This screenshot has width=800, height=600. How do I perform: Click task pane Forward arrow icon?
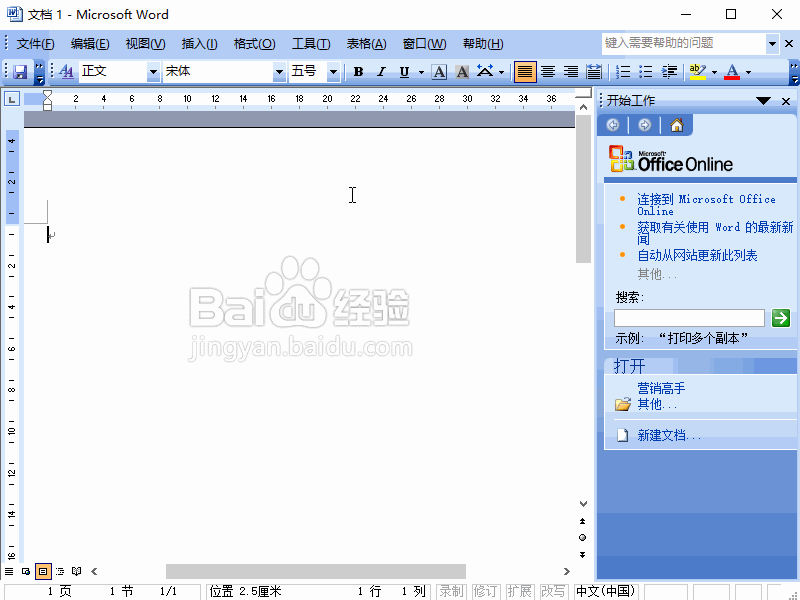point(644,125)
